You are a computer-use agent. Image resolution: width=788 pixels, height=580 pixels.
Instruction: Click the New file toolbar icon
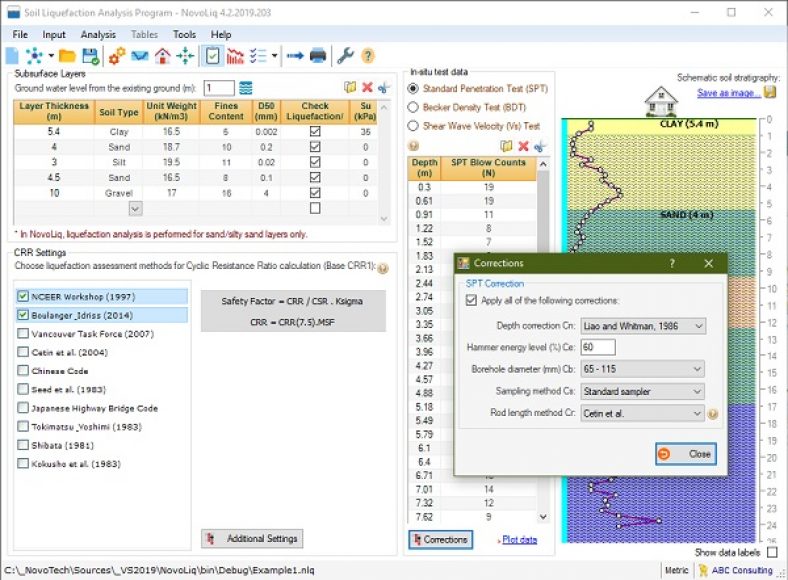tap(12, 56)
